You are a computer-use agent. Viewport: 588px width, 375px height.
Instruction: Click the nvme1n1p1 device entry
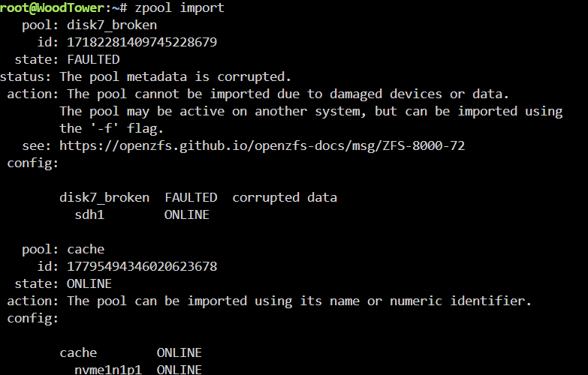coord(108,370)
